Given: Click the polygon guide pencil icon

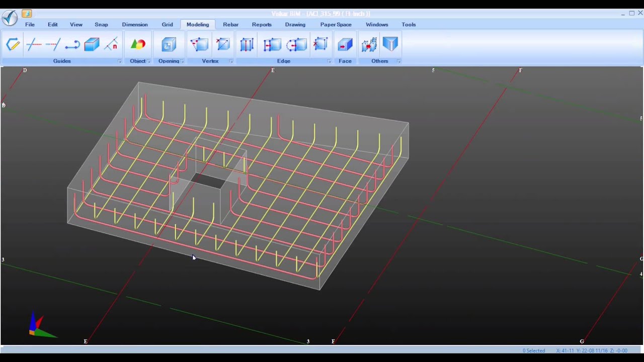Looking at the screenshot, I should pyautogui.click(x=13, y=45).
